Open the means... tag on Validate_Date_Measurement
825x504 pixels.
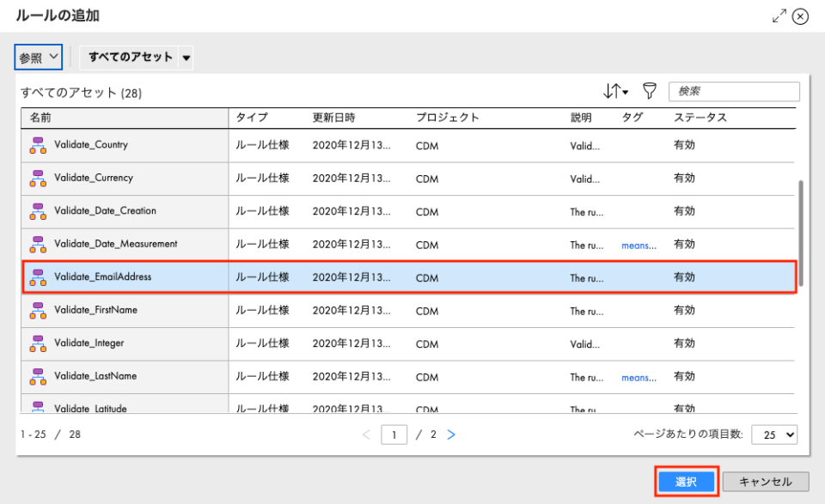coord(638,245)
